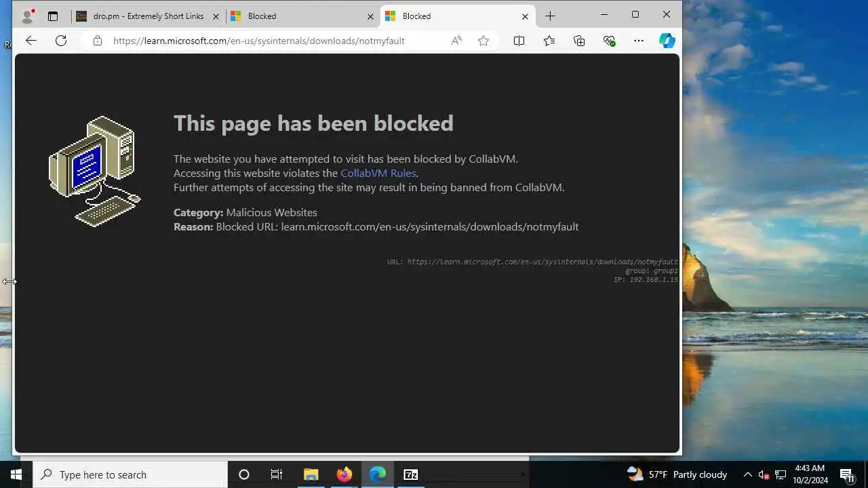This screenshot has width=868, height=488.
Task: Open Cortana circle icon
Action: pyautogui.click(x=244, y=474)
